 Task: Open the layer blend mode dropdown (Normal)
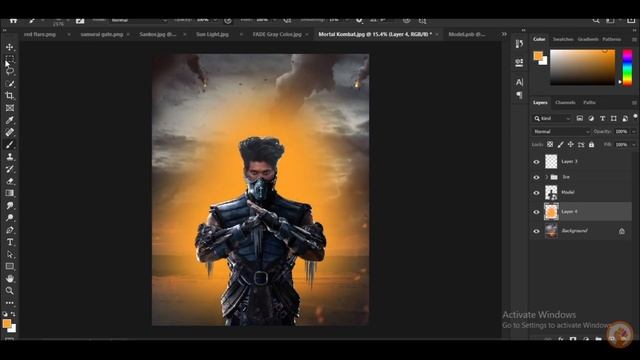click(x=561, y=131)
